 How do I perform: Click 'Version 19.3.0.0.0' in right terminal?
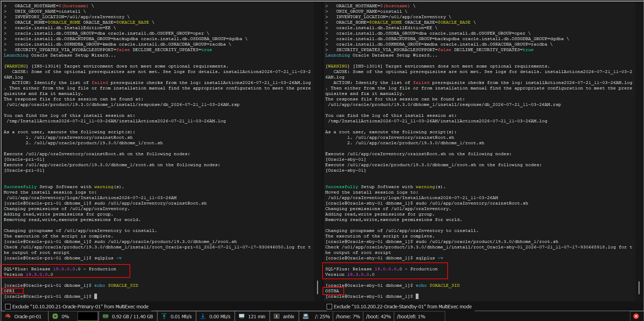tap(350, 274)
